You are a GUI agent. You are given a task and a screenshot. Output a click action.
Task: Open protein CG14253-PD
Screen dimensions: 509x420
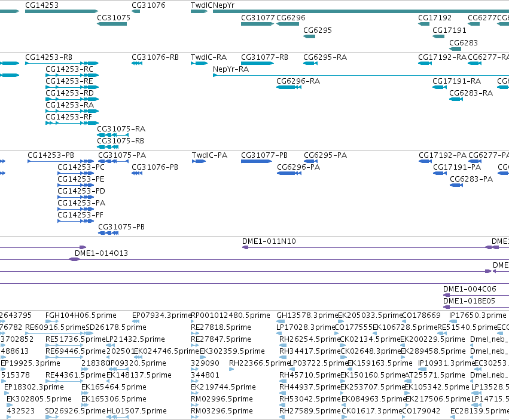(81, 191)
